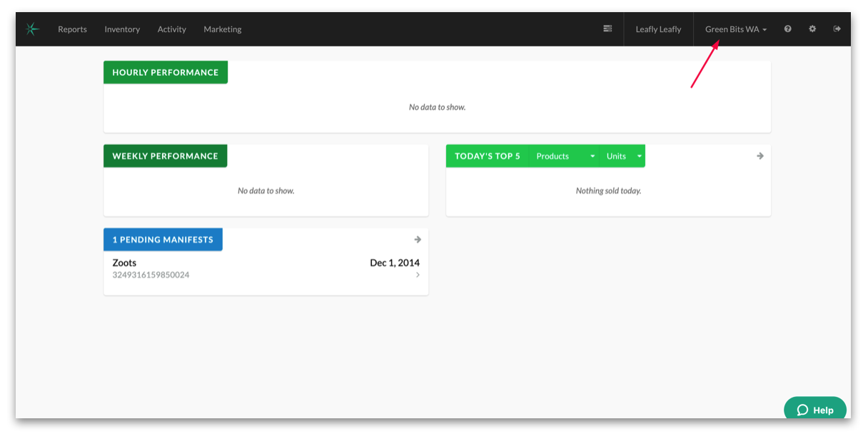Open the Marketing menu
The height and width of the screenshot is (434, 868).
[x=223, y=29]
